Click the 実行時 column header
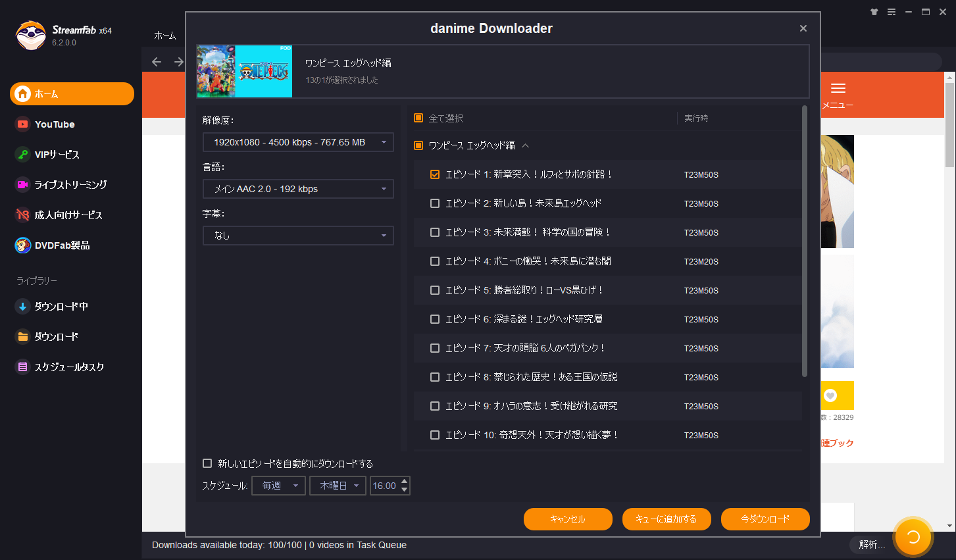Viewport: 956px width, 560px height. coord(696,118)
